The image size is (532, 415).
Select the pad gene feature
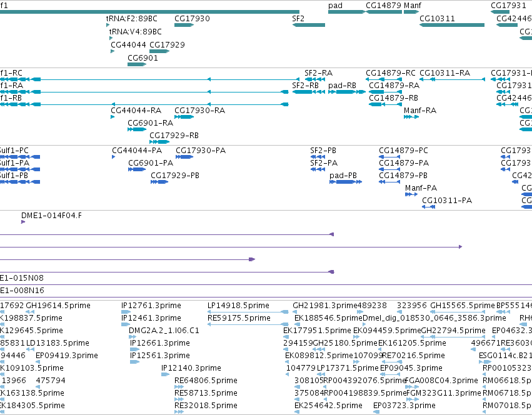point(347,12)
